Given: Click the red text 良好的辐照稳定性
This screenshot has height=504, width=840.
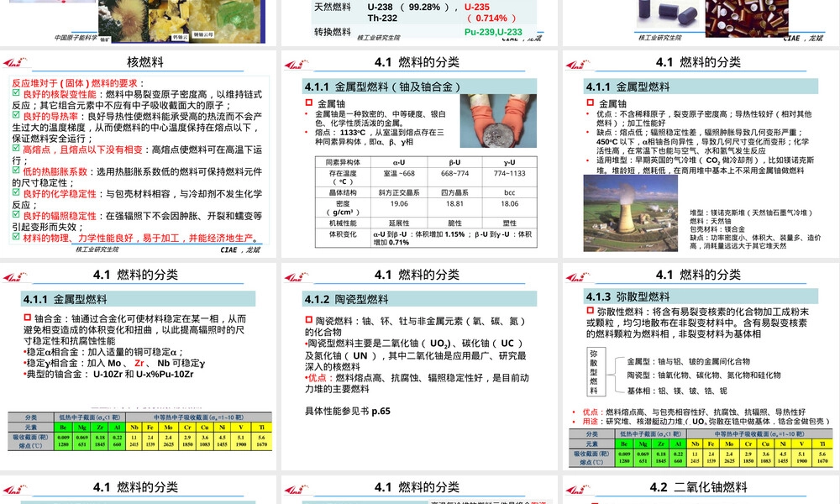Looking at the screenshot, I should click(x=60, y=215).
